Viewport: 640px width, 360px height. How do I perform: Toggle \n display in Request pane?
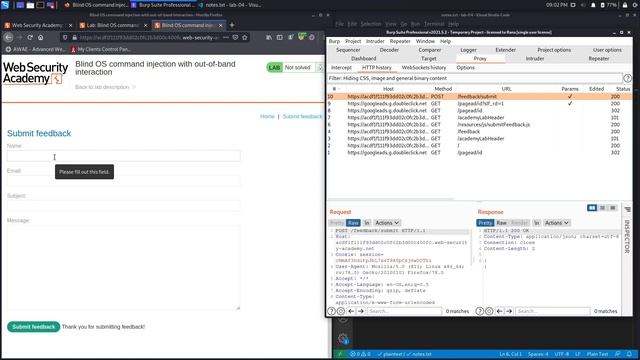367,222
